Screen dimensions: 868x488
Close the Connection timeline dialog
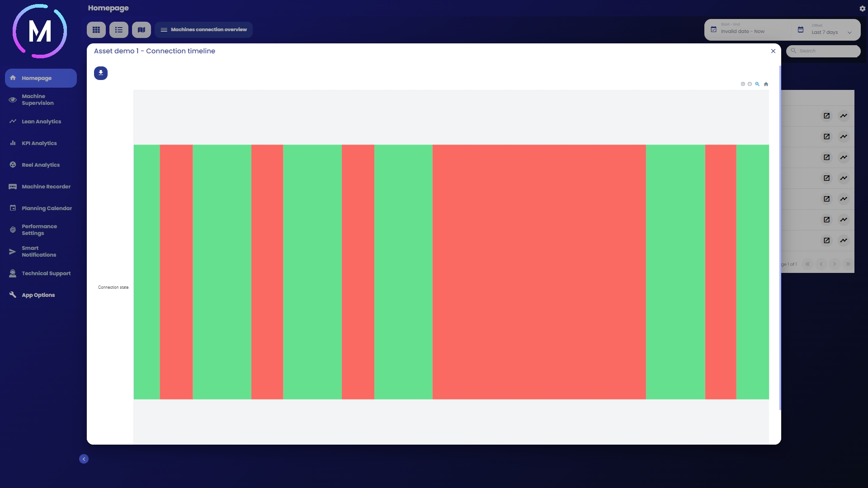click(x=773, y=51)
